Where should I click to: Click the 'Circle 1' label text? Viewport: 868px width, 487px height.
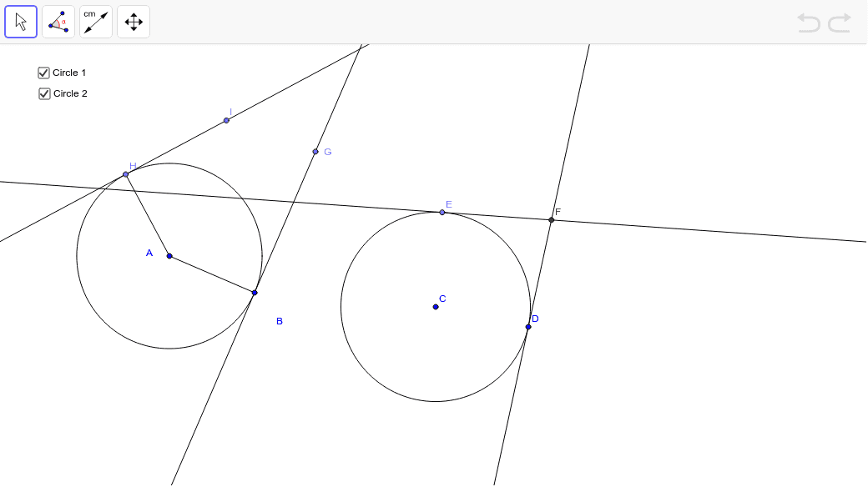69,73
